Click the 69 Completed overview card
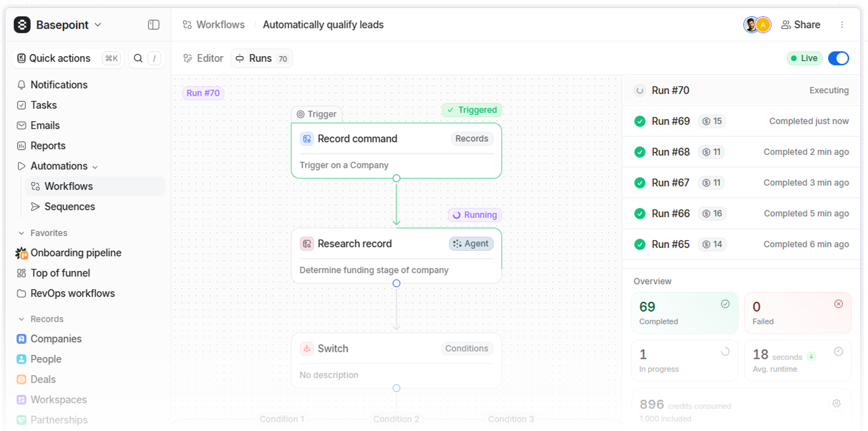The height and width of the screenshot is (431, 868). 684,313
